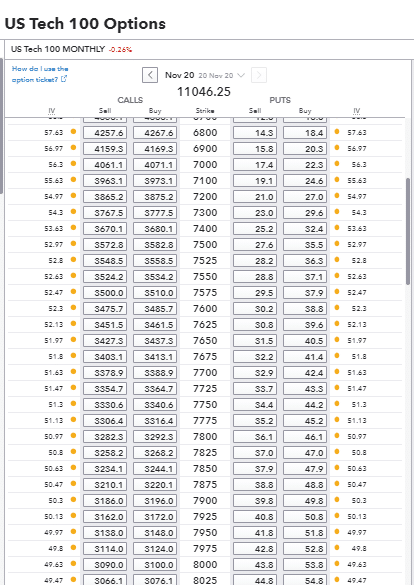Viewport: 414px width, 585px height.
Task: Buy the 7825 call at 3268.2
Action: pyautogui.click(x=155, y=453)
